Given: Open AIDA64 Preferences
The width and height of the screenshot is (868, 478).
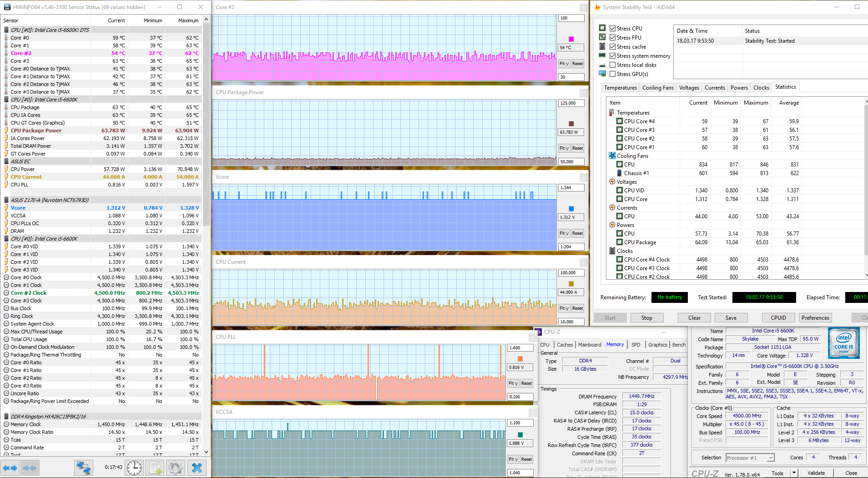Looking at the screenshot, I should [815, 318].
